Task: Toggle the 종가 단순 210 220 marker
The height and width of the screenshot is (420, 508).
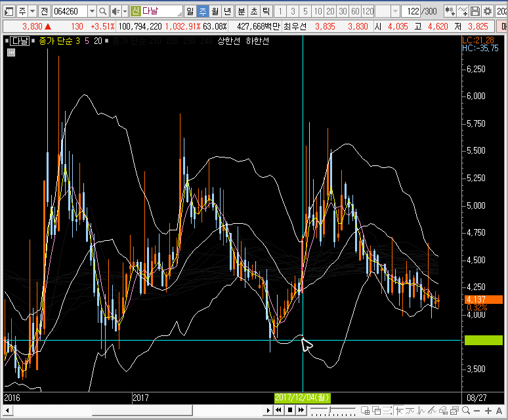Action: [107, 41]
